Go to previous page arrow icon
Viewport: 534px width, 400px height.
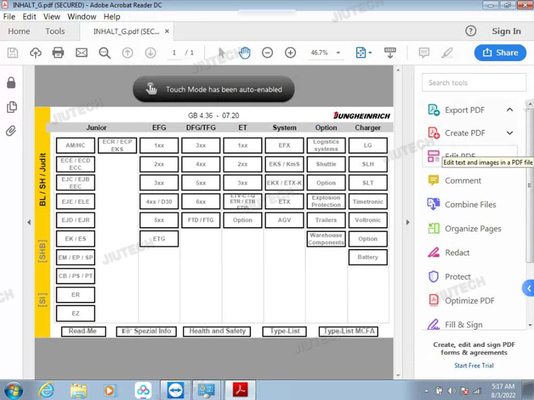tap(128, 53)
